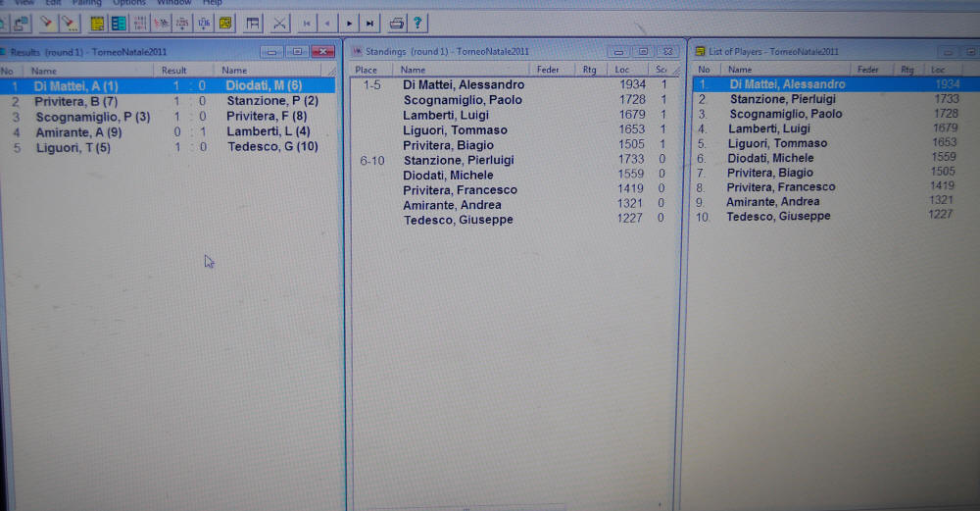The width and height of the screenshot is (980, 511).
Task: Open the yellow cross table toolbar icon
Action: point(225,24)
